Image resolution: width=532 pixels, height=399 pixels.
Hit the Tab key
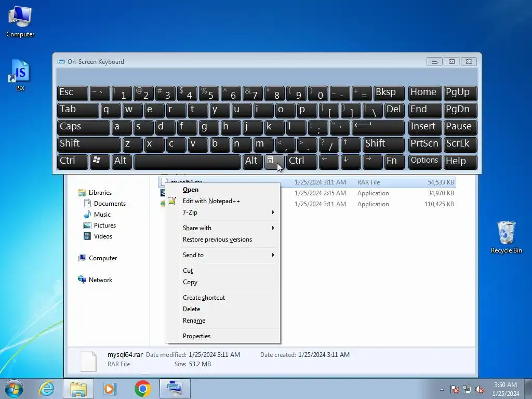78,110
